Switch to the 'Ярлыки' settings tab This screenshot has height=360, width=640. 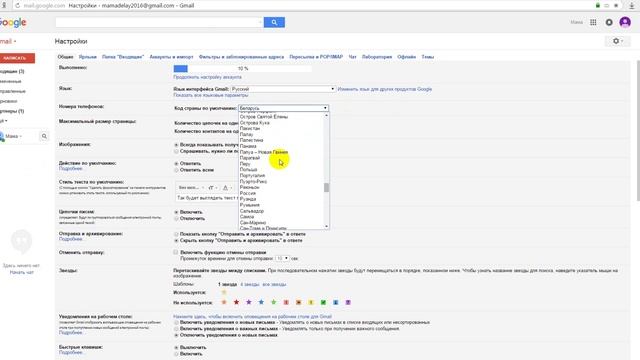coord(88,57)
